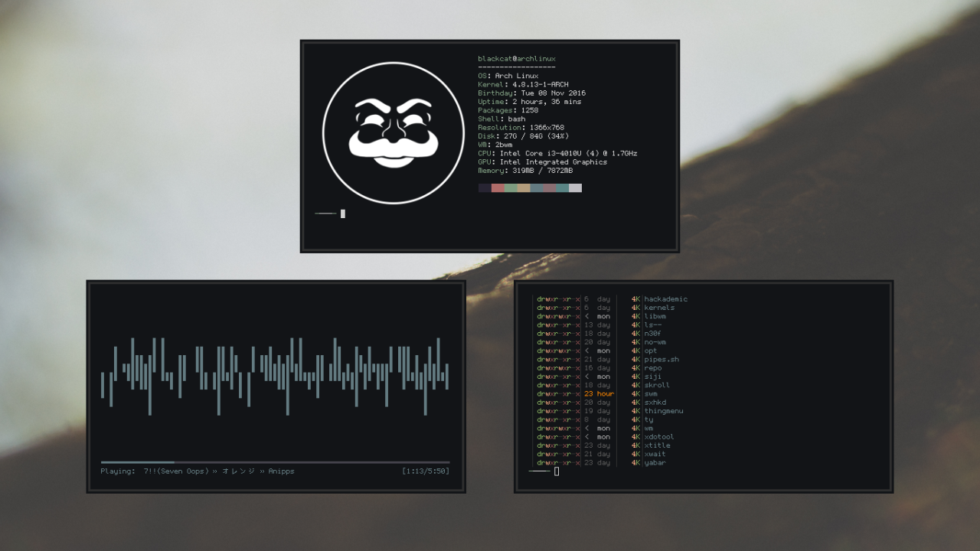
Task: Click the orange 23 hour timestamp
Action: [x=599, y=394]
